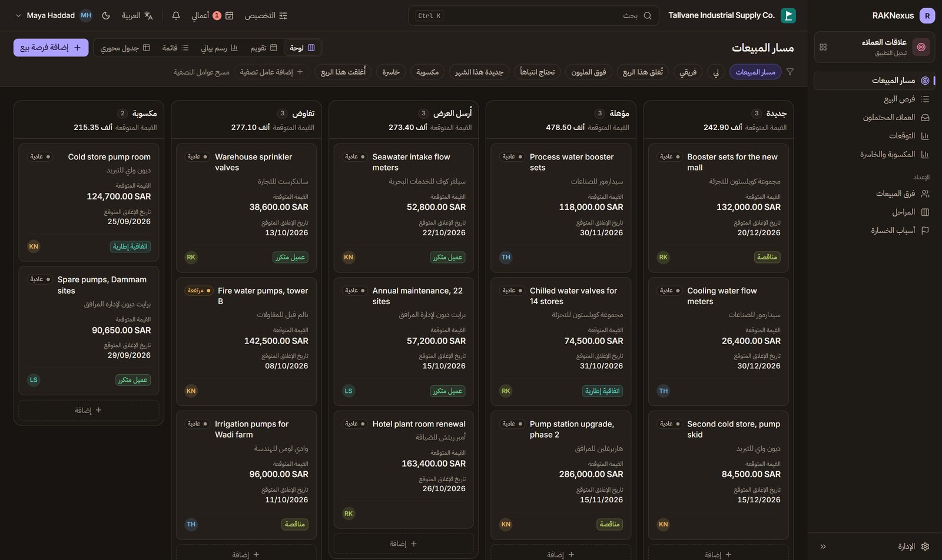
Task: Toggle the تحتاج انتباهاً filter chip
Action: tap(538, 72)
